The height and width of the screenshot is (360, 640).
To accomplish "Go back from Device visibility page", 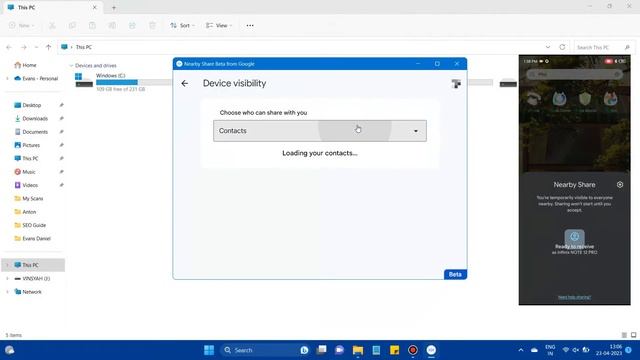I will 184,83.
